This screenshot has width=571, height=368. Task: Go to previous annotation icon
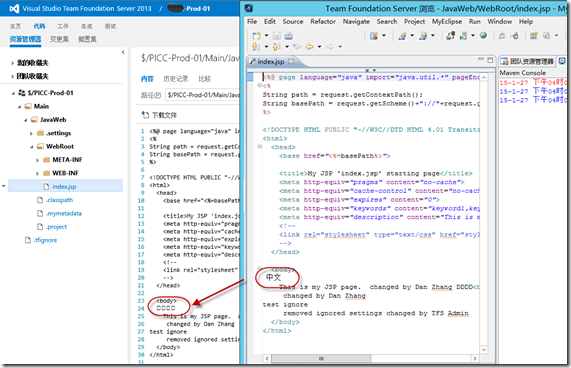[276, 47]
